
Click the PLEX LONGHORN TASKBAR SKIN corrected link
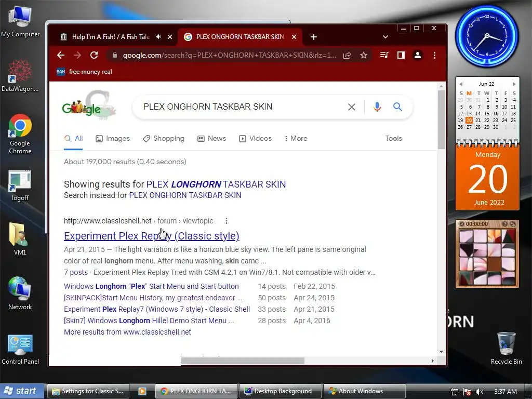(216, 184)
